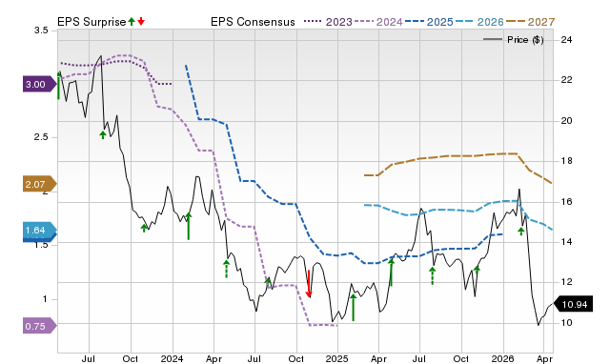Viewport: 610px width, 364px height.
Task: Select the 2023 consensus legend entry
Action: [328, 22]
